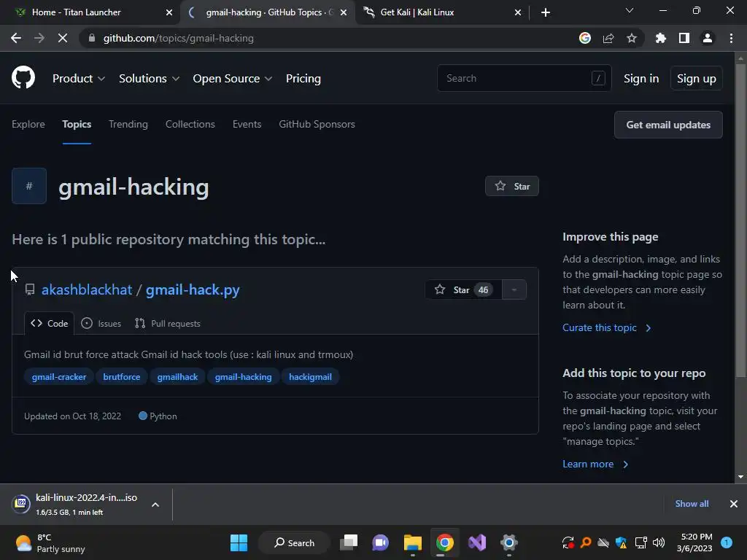
Task: Close the Get Kali tab
Action: [518, 12]
